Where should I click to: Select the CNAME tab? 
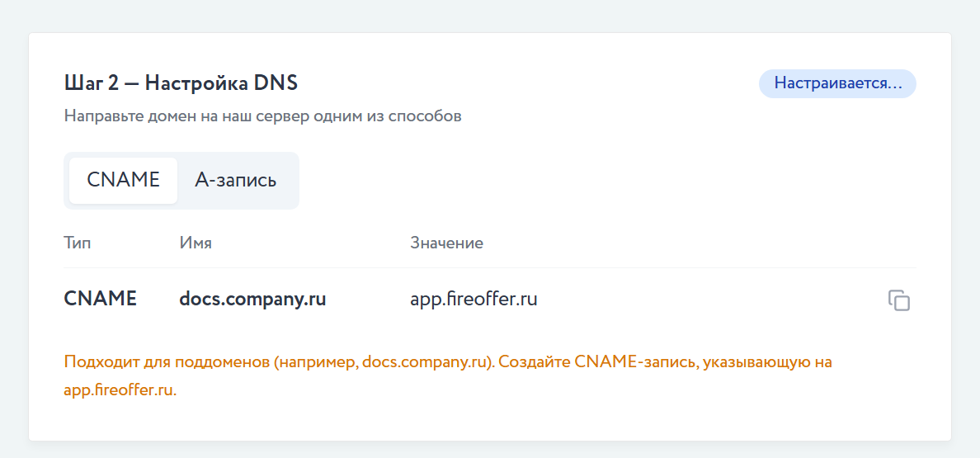point(123,180)
